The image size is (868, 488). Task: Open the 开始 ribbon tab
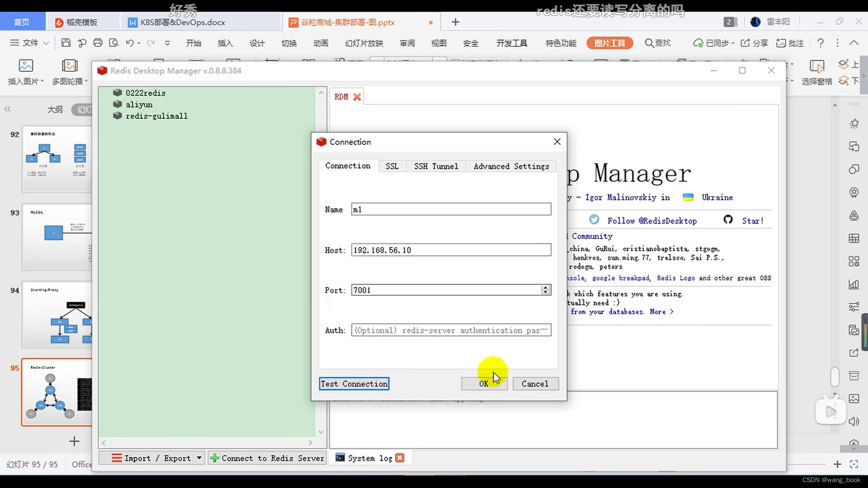click(193, 43)
